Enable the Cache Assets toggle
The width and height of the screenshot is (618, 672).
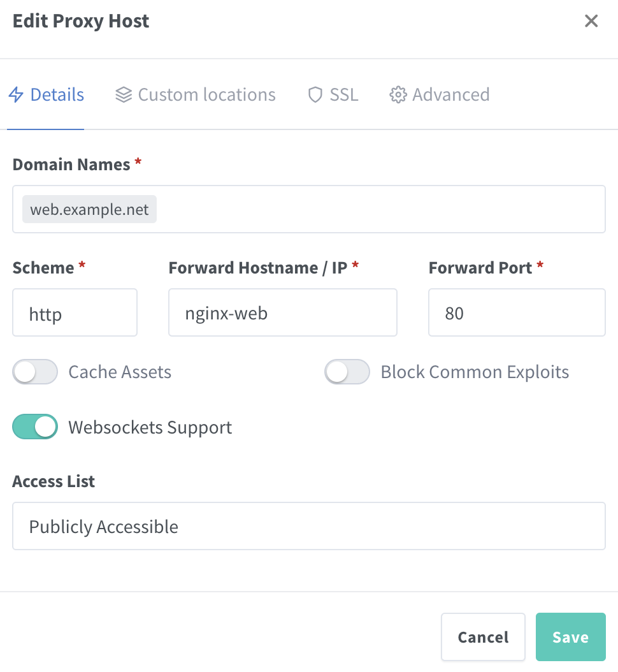tap(35, 372)
